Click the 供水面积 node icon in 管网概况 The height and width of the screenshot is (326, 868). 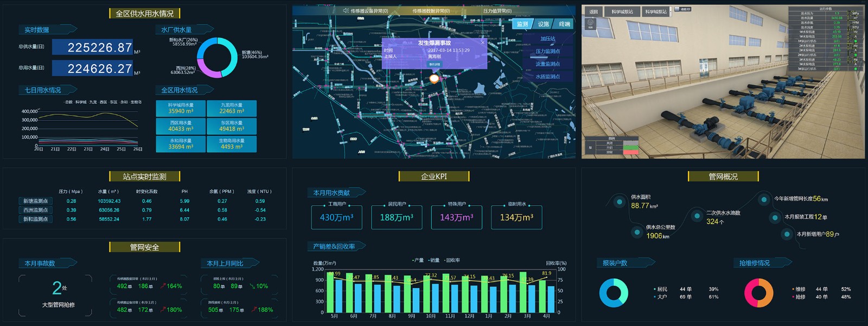pyautogui.click(x=620, y=202)
